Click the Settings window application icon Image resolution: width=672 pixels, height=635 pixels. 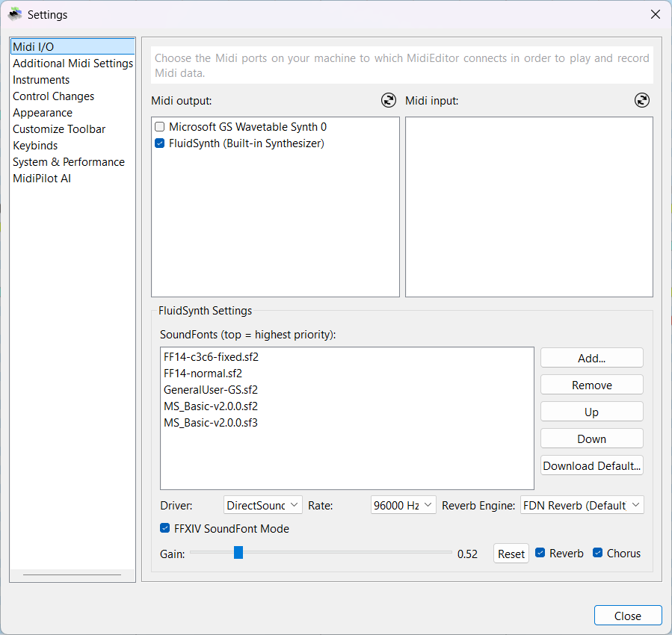pyautogui.click(x=15, y=13)
